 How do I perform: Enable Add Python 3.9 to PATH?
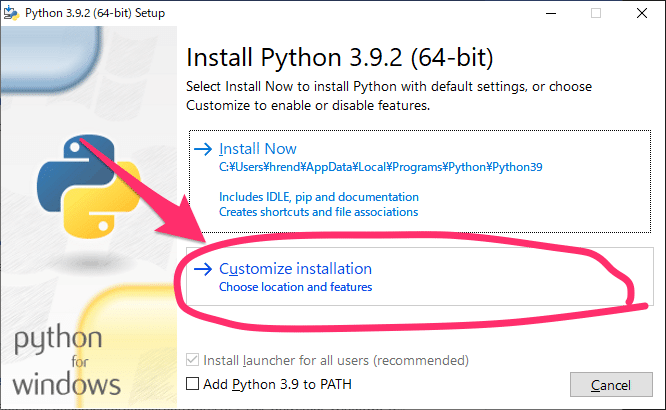click(x=194, y=384)
